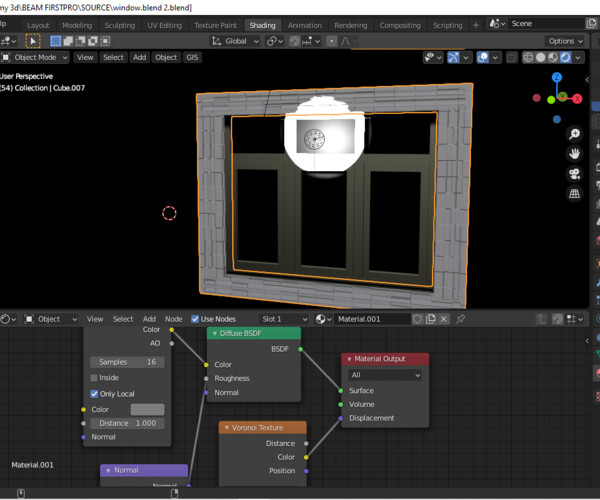Open Material Output target All dropdown
Image resolution: width=600 pixels, height=500 pixels.
click(385, 375)
